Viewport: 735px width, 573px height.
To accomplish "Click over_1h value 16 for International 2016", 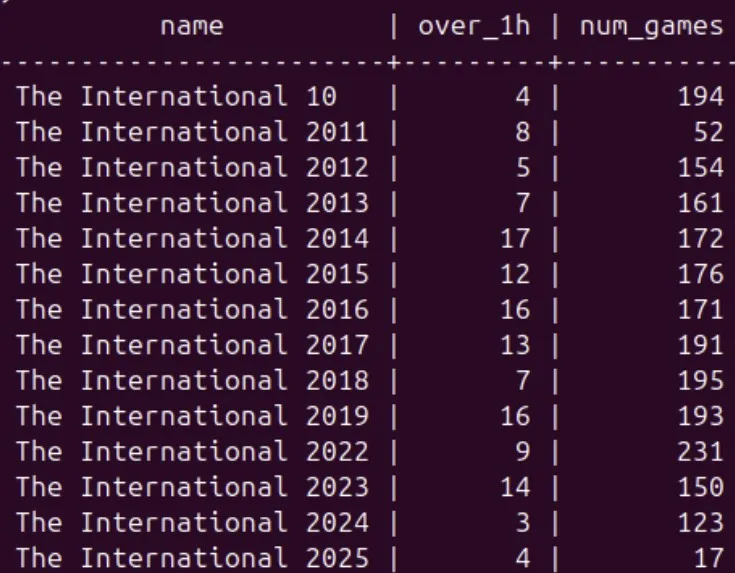I will click(x=515, y=310).
